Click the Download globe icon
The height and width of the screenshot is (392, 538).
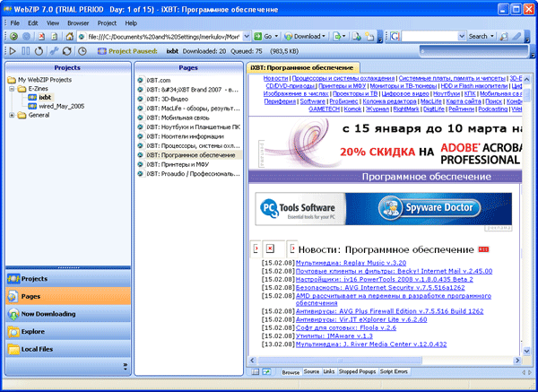[288, 37]
